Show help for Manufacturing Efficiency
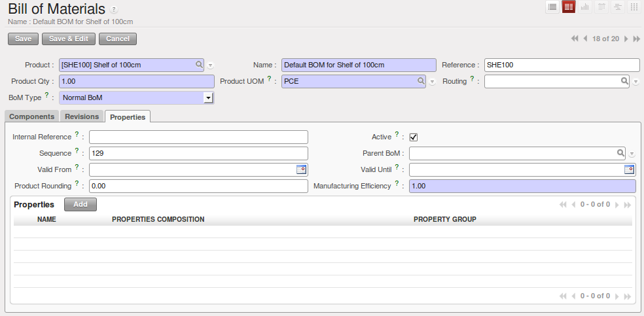 [x=397, y=183]
